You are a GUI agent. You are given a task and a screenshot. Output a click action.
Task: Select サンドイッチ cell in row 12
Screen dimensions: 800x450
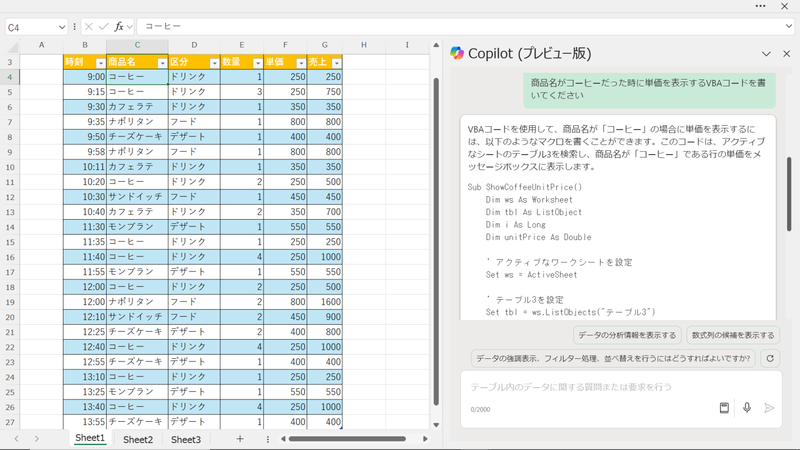[137, 197]
